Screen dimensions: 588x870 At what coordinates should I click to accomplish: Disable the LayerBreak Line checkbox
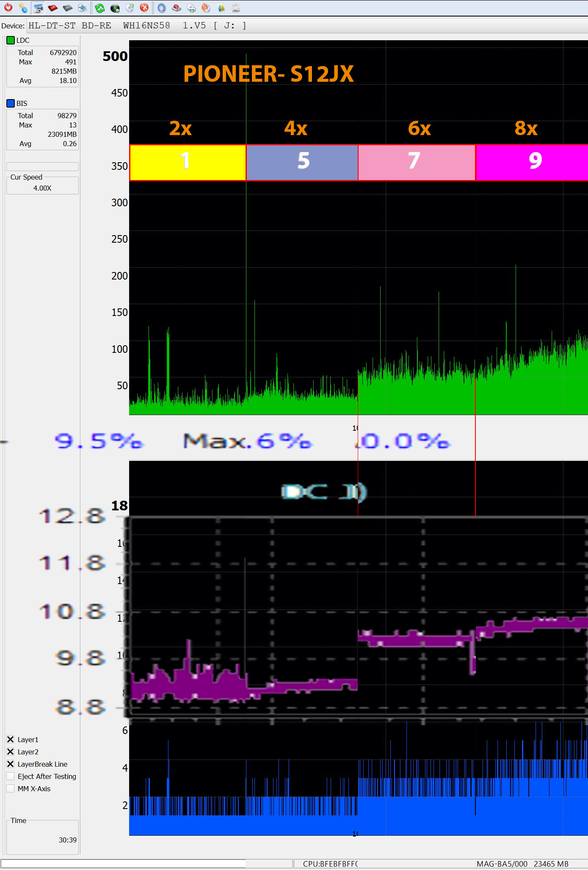11,764
